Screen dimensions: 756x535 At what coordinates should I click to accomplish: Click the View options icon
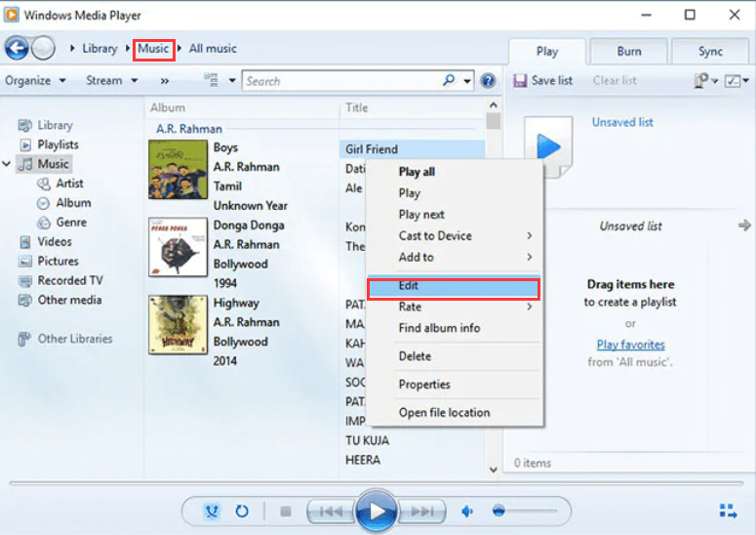(x=211, y=80)
